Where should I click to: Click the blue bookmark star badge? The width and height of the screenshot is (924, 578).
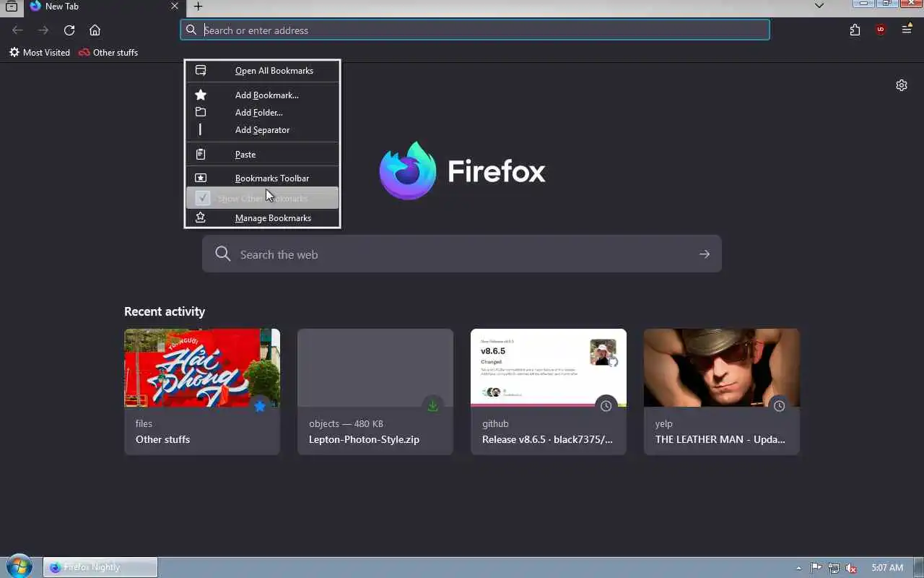point(260,406)
